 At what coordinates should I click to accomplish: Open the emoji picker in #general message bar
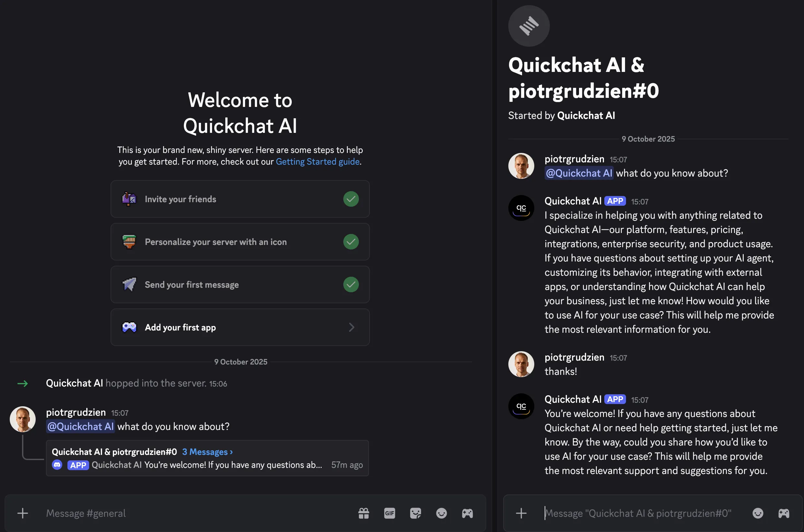pos(441,513)
